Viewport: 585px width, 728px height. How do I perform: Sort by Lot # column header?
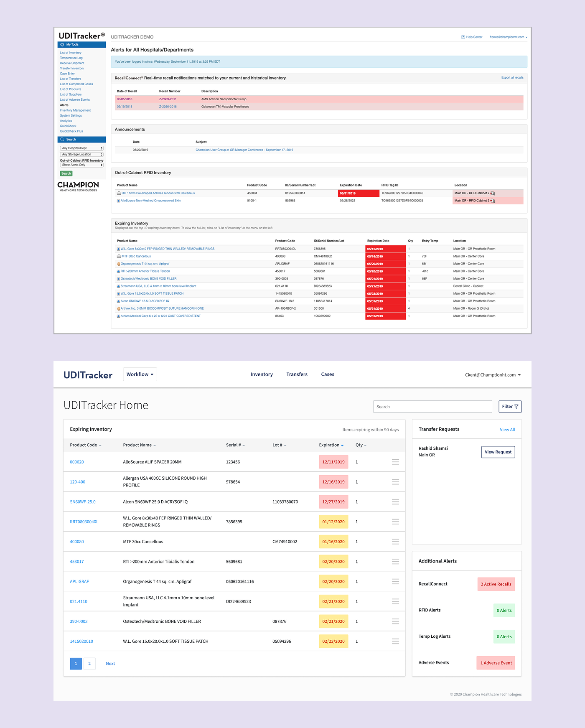pos(280,445)
